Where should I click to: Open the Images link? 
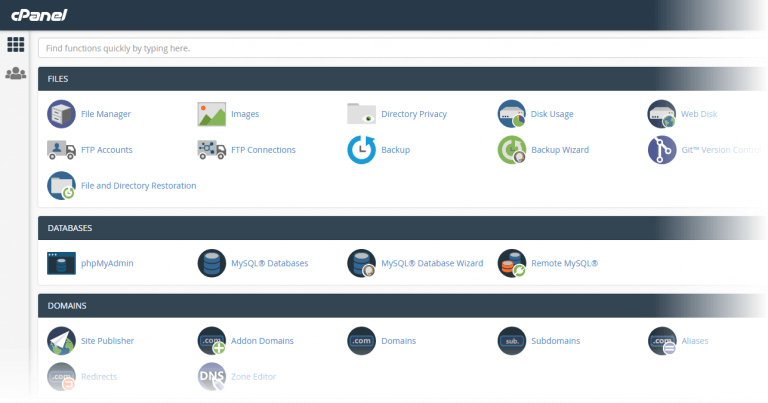click(x=245, y=114)
